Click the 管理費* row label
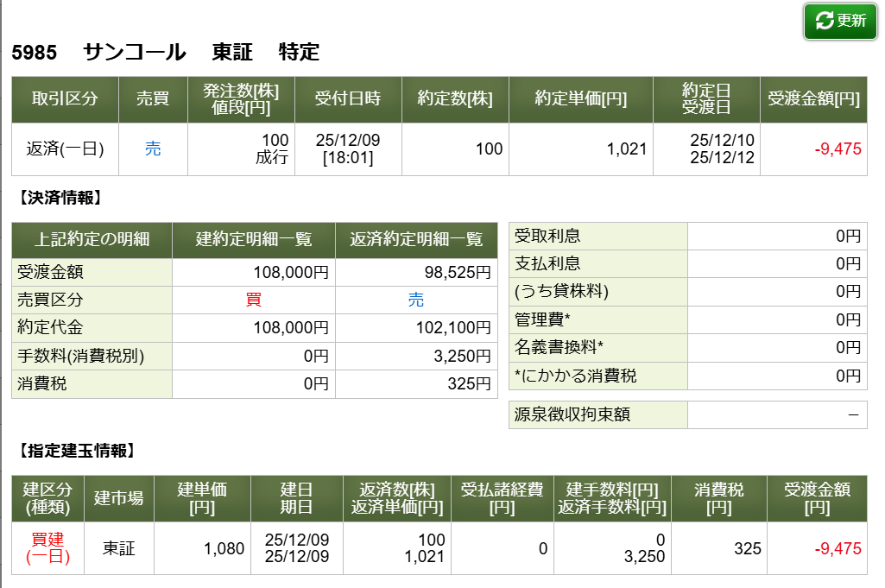 [542, 319]
